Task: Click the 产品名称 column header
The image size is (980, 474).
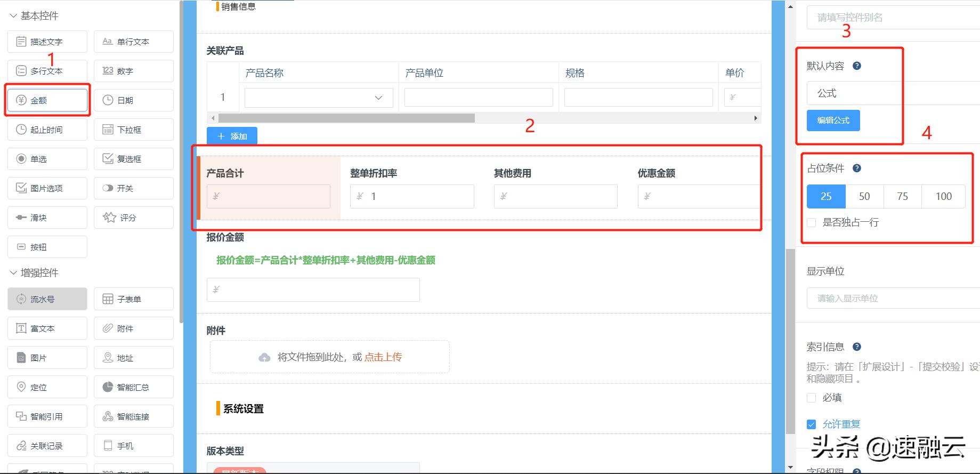Action: [x=264, y=73]
